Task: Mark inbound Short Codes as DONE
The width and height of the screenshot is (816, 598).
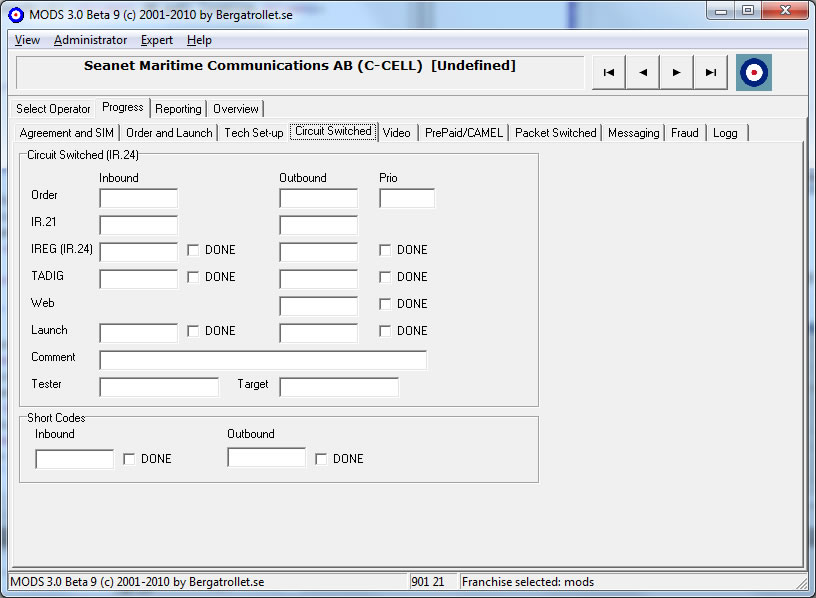Action: tap(129, 459)
